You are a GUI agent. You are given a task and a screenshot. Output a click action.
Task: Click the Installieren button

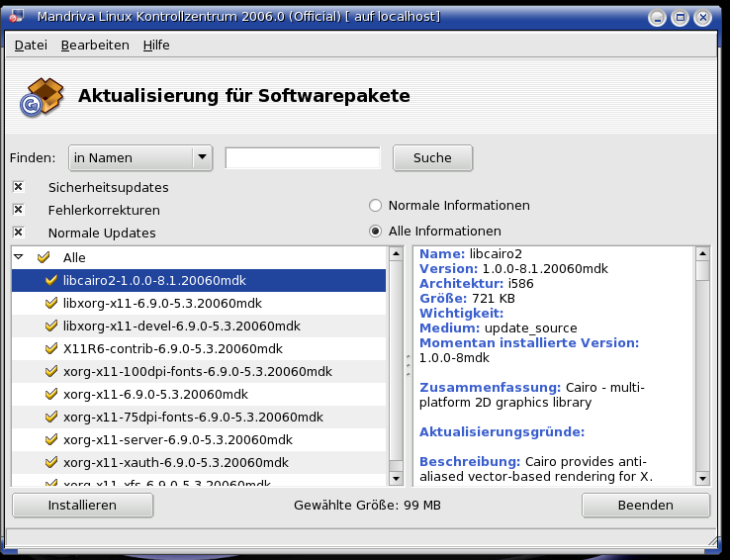(82, 505)
